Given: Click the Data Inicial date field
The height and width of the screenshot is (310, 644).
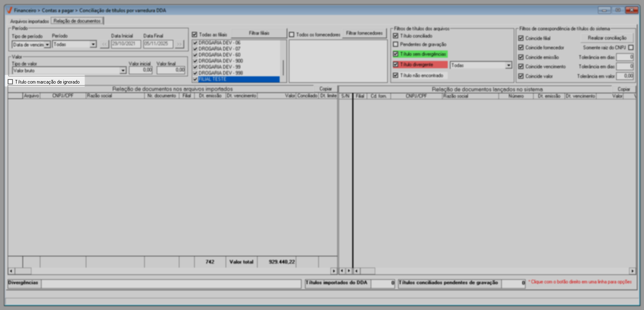Looking at the screenshot, I should pos(126,44).
